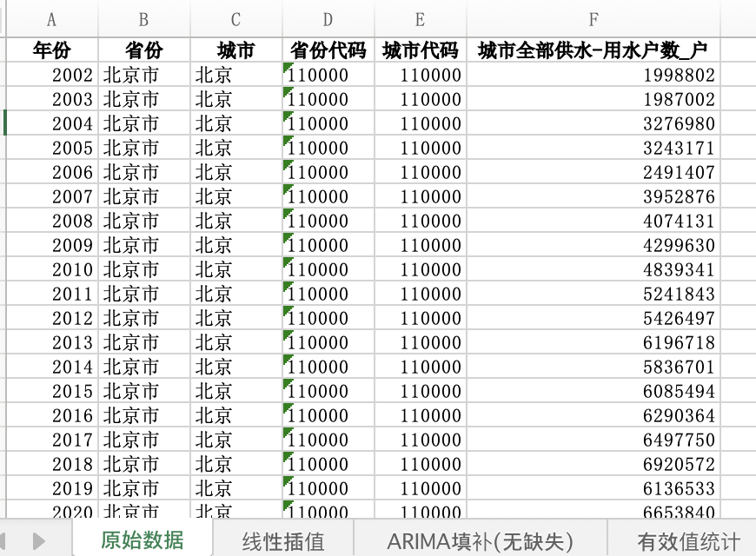
Task: Click the green error indicator in cell D2
Action: pyautogui.click(x=288, y=66)
